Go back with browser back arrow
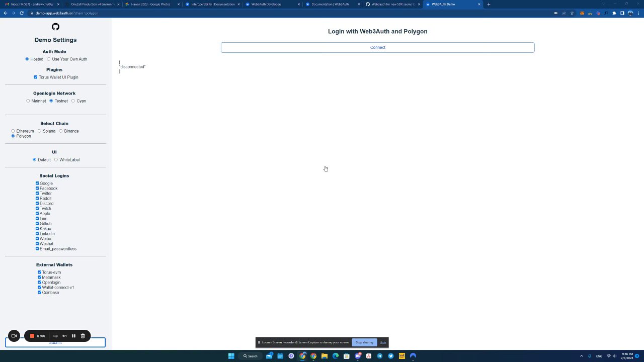 [6, 13]
